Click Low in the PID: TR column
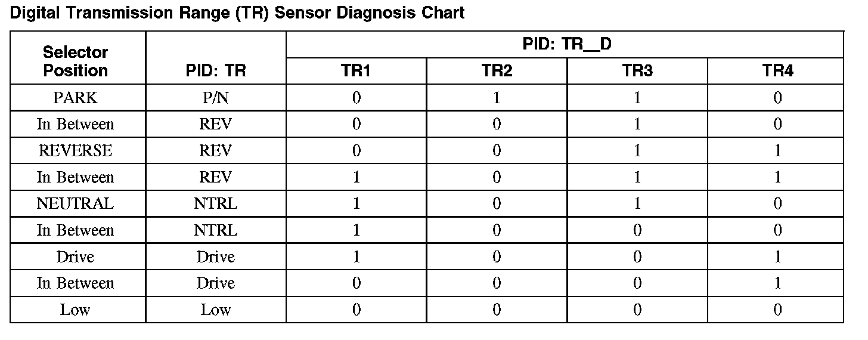 click(x=215, y=310)
